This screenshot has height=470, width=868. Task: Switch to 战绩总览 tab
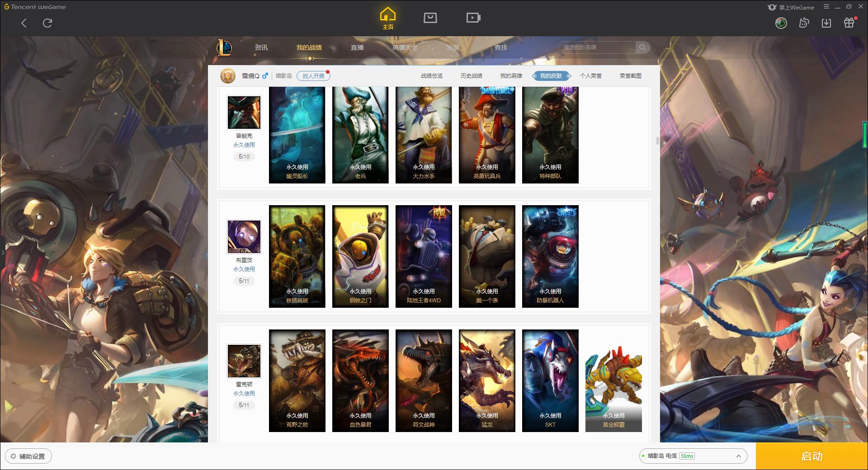[432, 76]
